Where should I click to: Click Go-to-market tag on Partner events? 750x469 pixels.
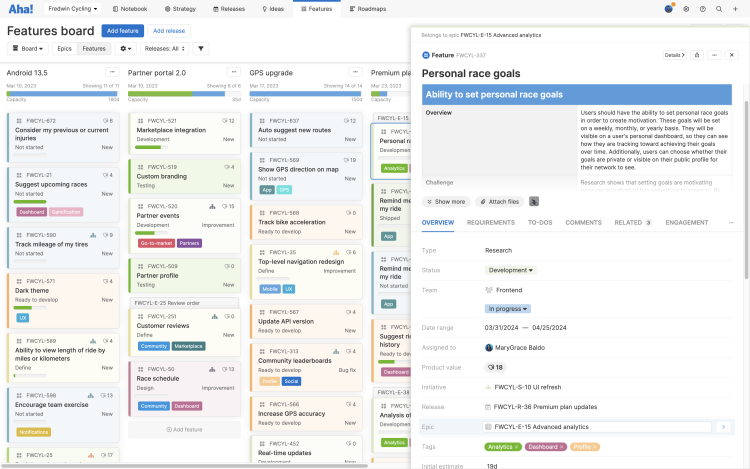(156, 243)
